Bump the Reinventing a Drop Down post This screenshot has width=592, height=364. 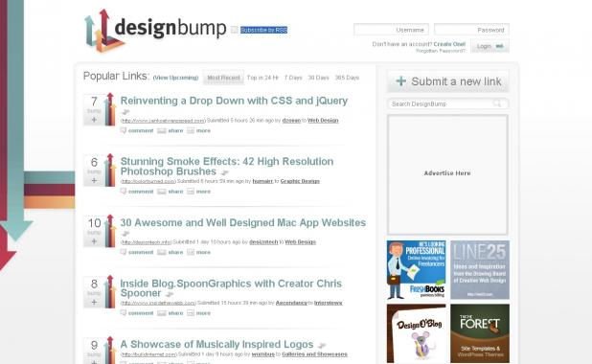(x=94, y=120)
